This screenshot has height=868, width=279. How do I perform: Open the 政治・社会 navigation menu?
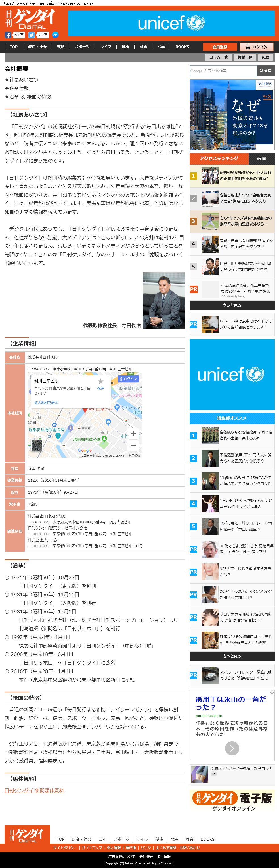[37, 47]
